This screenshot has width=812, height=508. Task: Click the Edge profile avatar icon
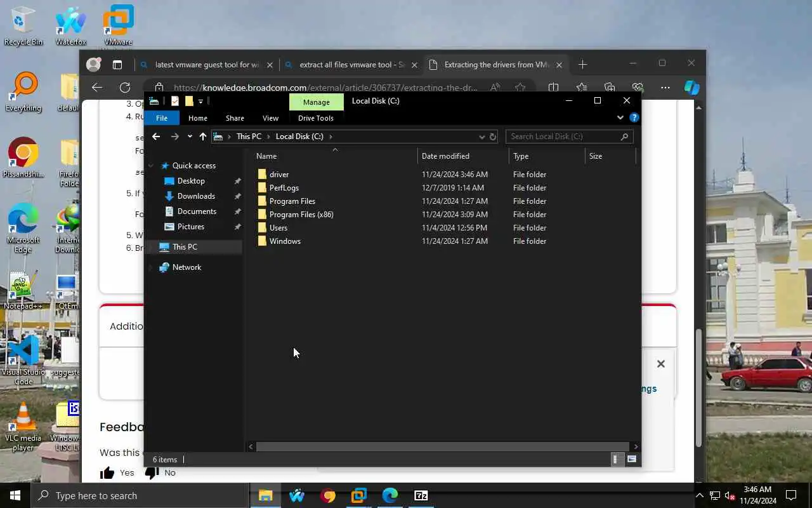click(94, 64)
